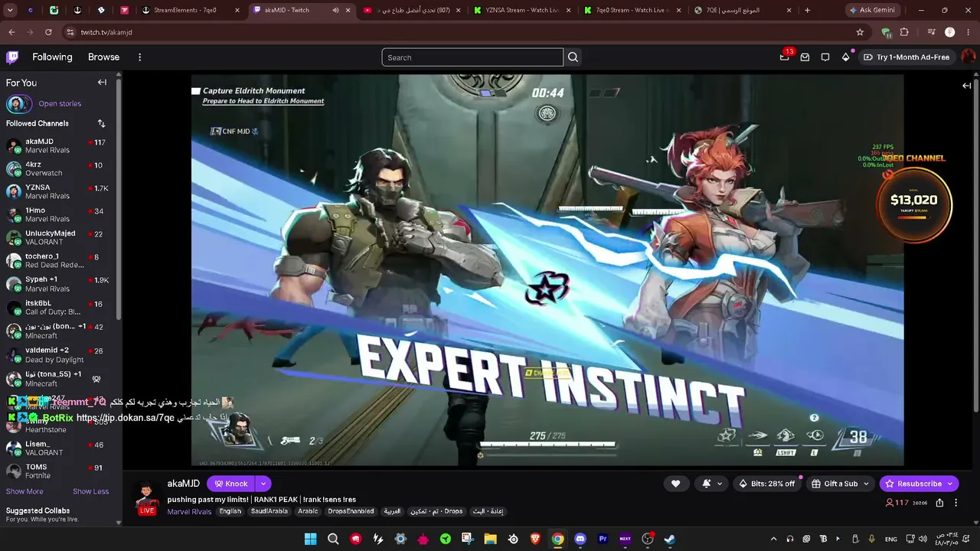Open the Twitch search magnifier button
The height and width of the screenshot is (551, 980).
[x=573, y=57]
